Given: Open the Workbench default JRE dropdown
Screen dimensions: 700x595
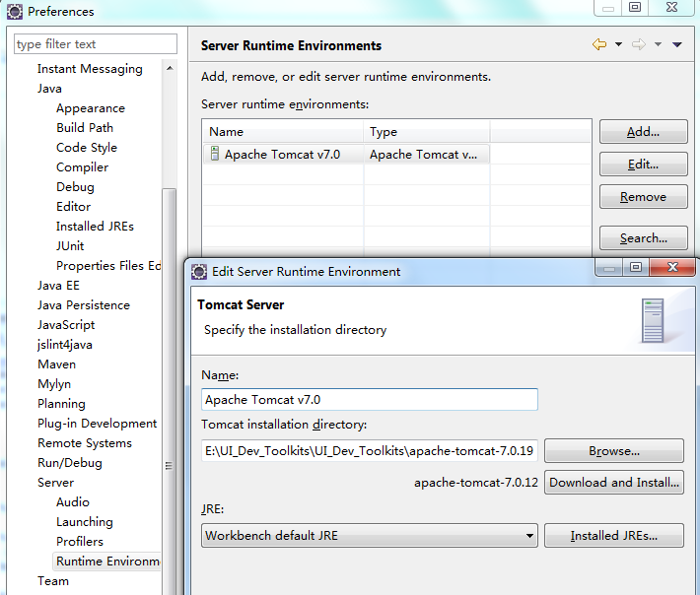Looking at the screenshot, I should [x=369, y=535].
